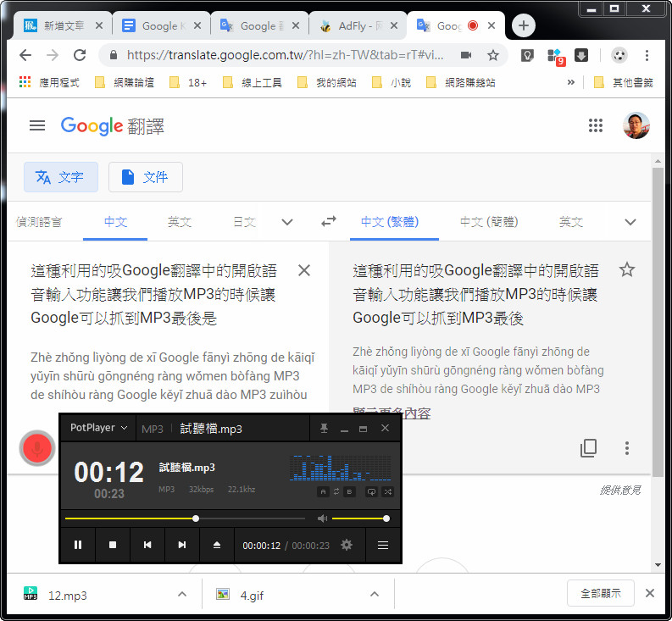Open the 其他書籤 bookmarks folder

coord(624,82)
